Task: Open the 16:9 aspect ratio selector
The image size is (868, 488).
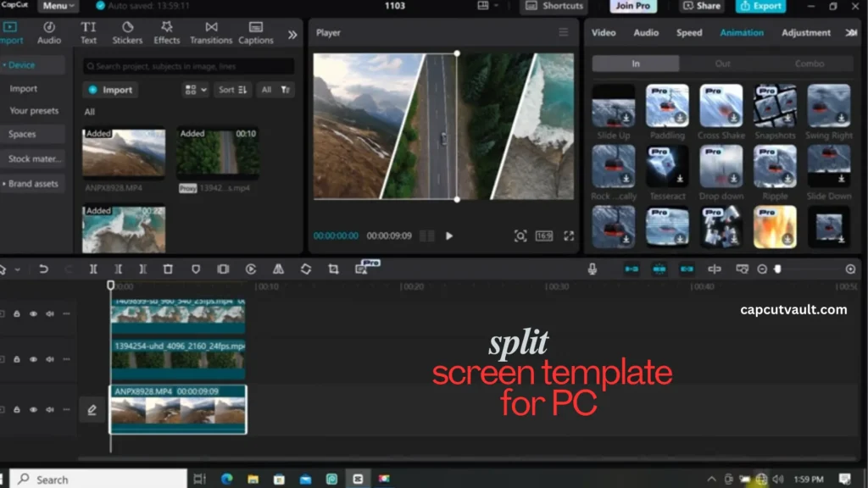Action: 544,236
